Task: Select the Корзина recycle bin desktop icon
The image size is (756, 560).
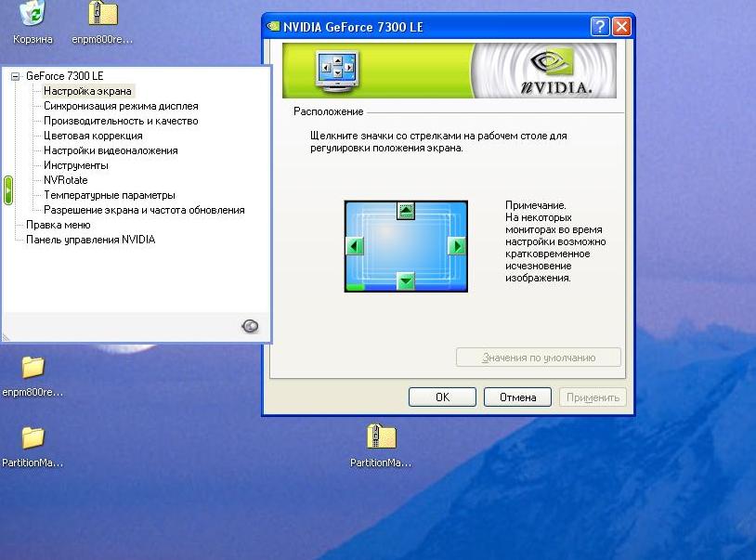Action: tap(33, 14)
